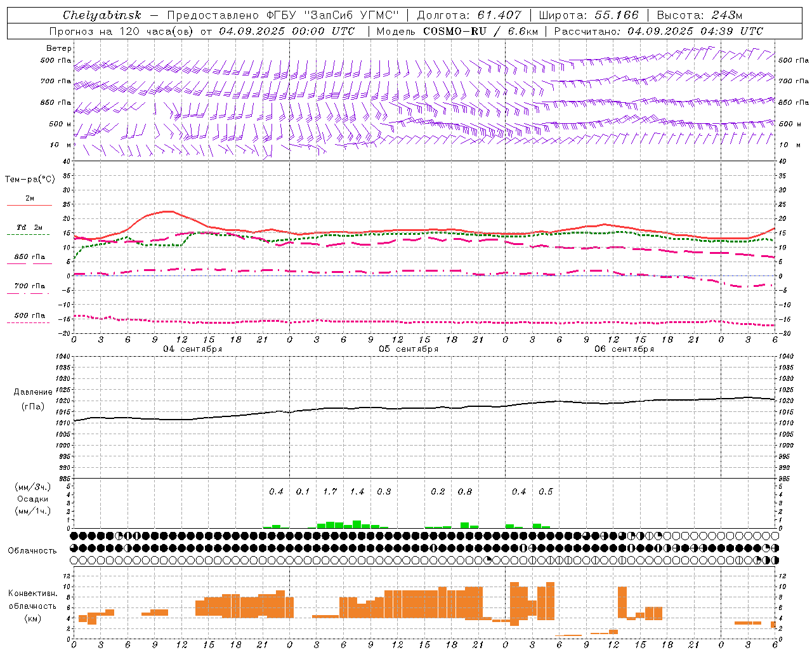Screen dimensions: 812x650
Task: Click the Chelyabinsk station title
Action: point(102,15)
